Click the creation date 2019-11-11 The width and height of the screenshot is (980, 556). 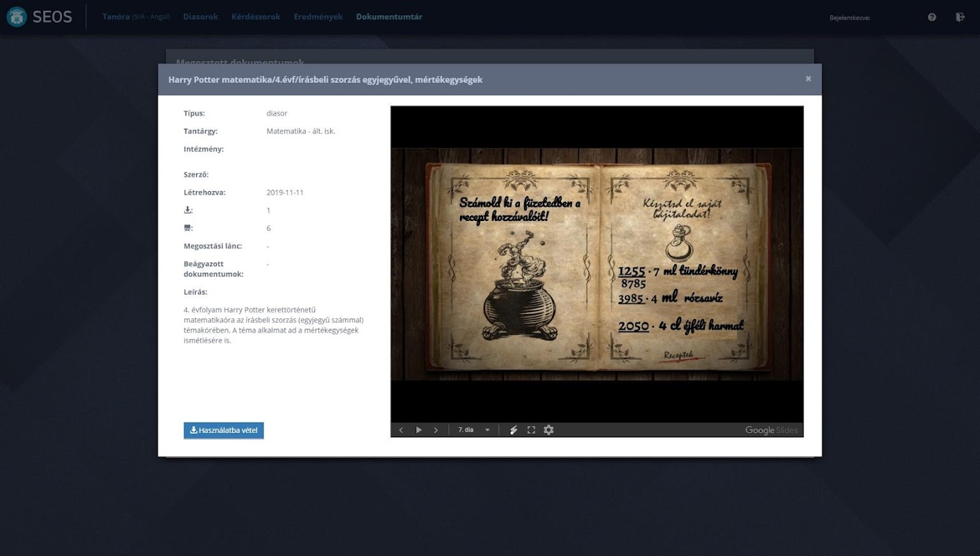click(x=285, y=193)
